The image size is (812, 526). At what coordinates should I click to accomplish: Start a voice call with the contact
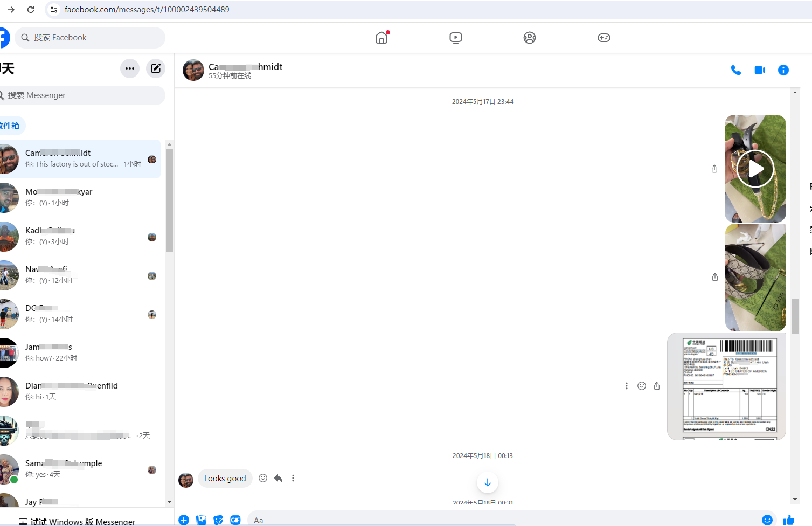click(x=735, y=70)
